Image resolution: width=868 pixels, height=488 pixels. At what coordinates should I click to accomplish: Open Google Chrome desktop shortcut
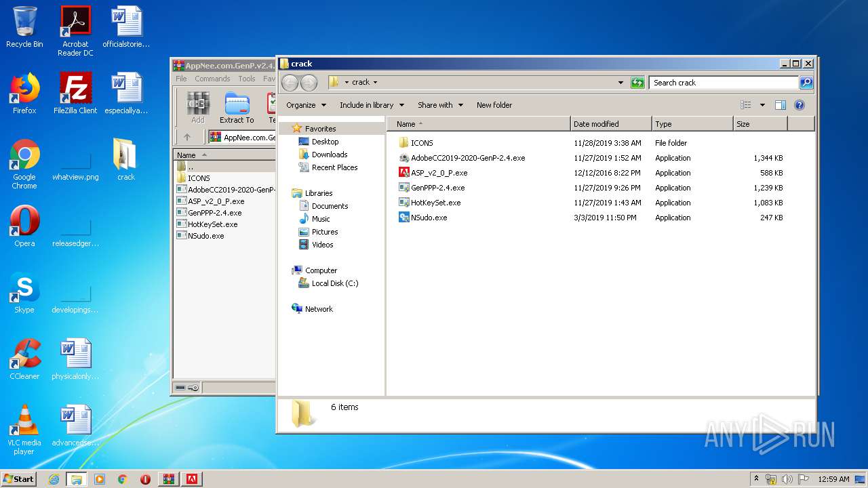point(24,164)
